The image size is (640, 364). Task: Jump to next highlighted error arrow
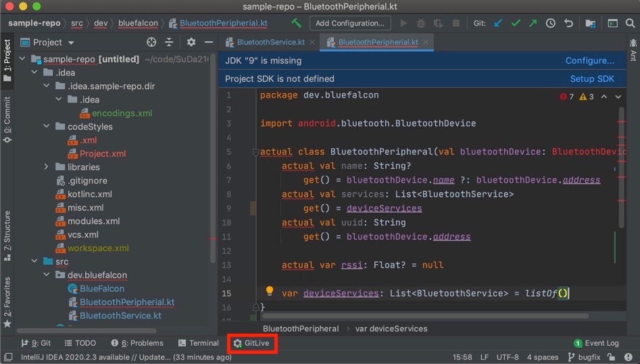point(618,97)
